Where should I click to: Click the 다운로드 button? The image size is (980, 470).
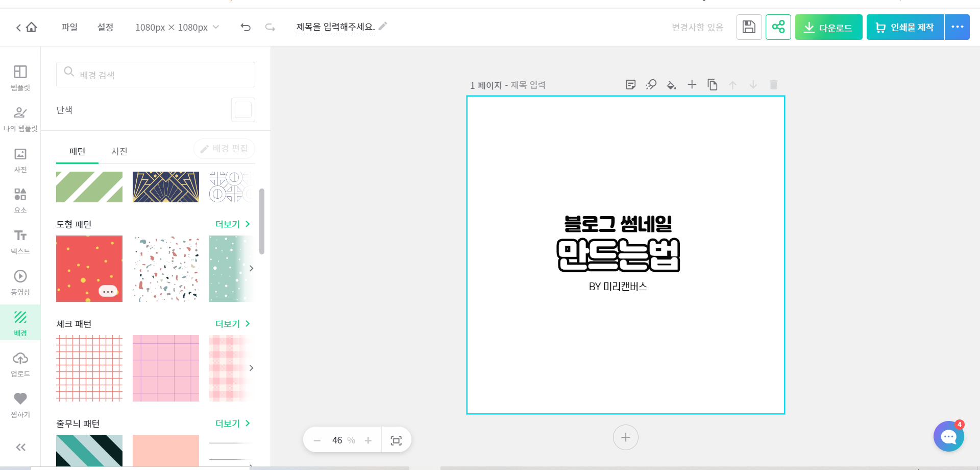pyautogui.click(x=828, y=27)
